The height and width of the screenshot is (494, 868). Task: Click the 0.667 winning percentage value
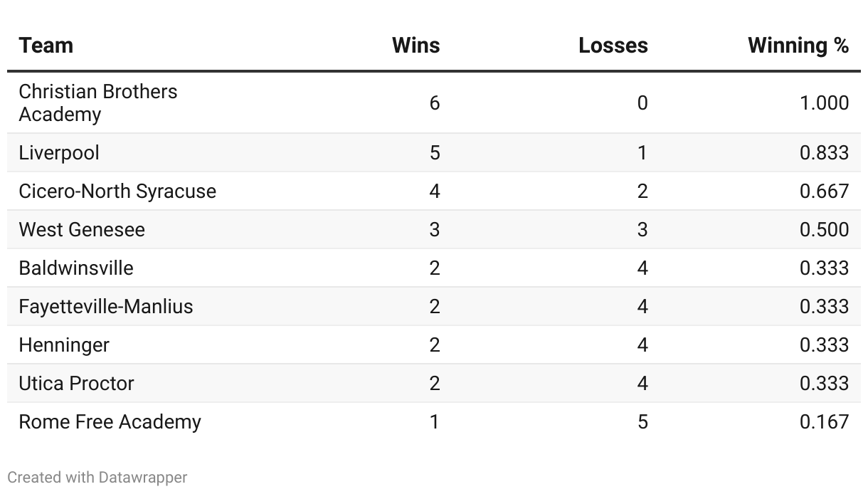pos(825,191)
